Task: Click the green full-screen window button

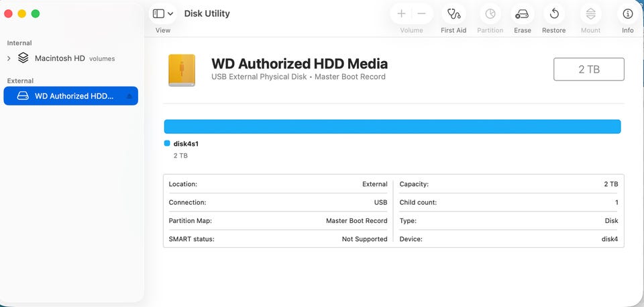Action: coord(36,13)
